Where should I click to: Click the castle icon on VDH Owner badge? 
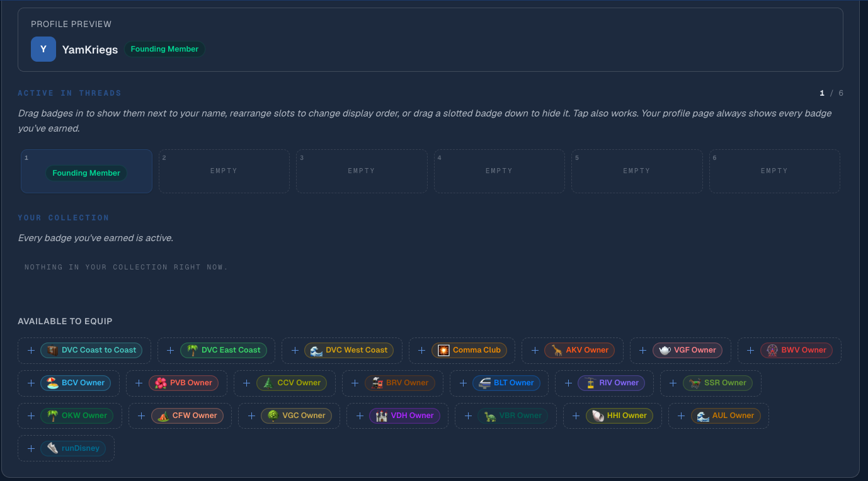coord(381,416)
